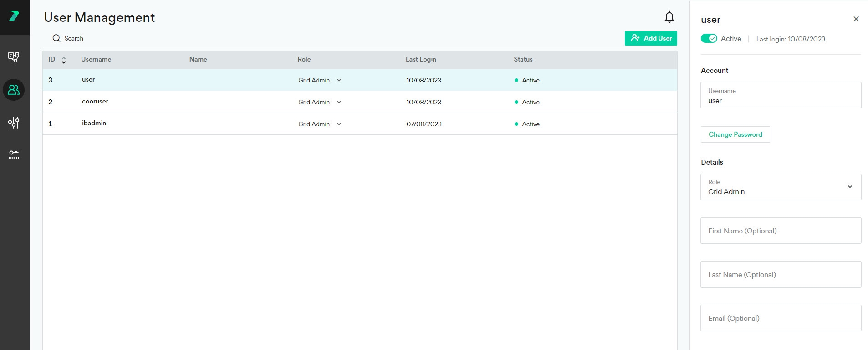The width and height of the screenshot is (868, 350).
Task: Expand role dropdown for cooruser
Action: pos(339,102)
